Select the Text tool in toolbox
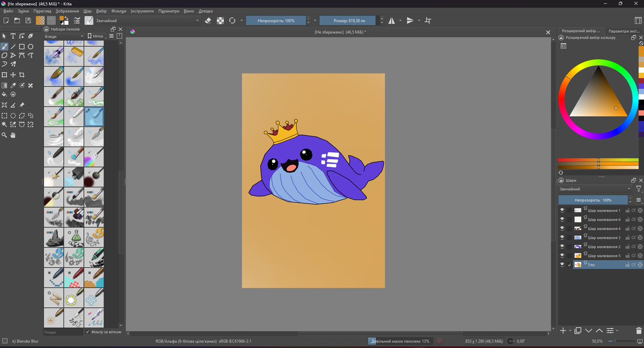Screen dimensions: 644x348 click(13, 36)
